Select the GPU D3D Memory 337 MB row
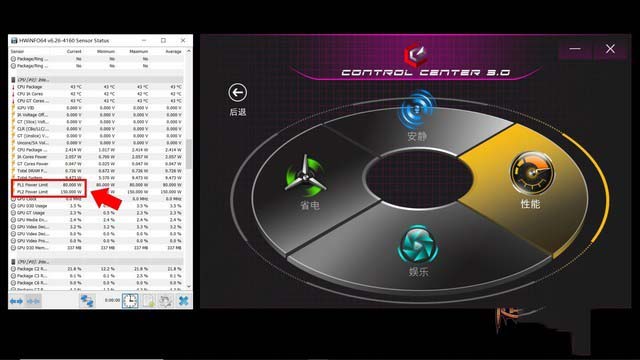The height and width of the screenshot is (360, 640). coord(96,248)
